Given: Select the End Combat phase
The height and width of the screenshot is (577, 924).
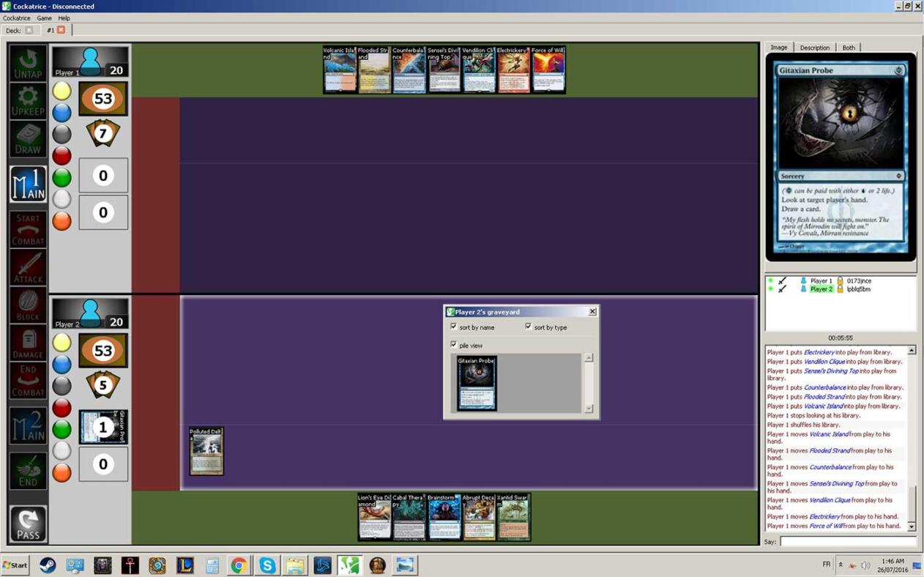Looking at the screenshot, I should pos(28,381).
